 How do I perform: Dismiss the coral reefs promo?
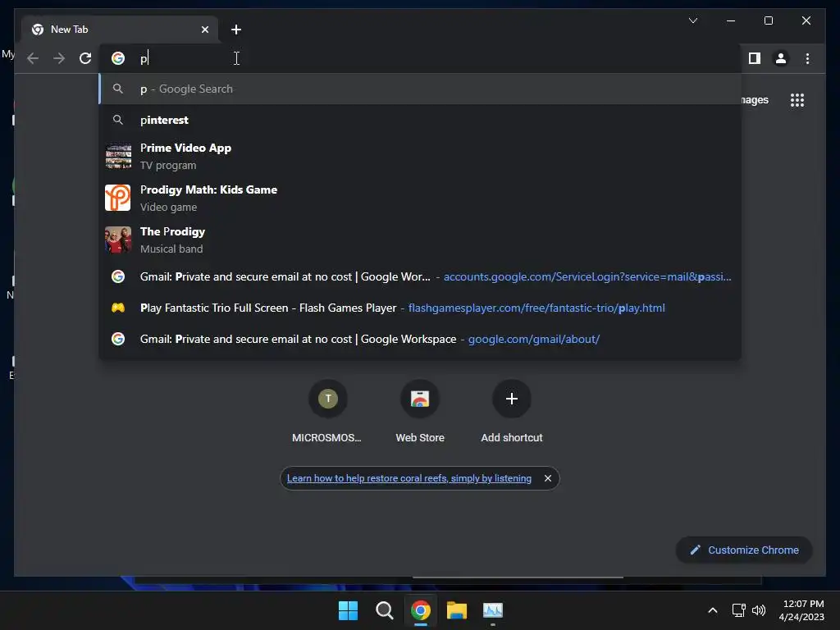(x=547, y=478)
